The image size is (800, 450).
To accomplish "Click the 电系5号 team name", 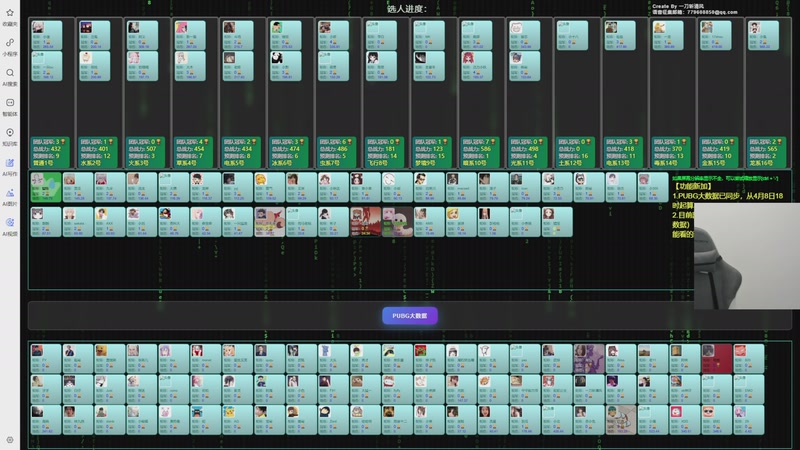I will (x=234, y=163).
